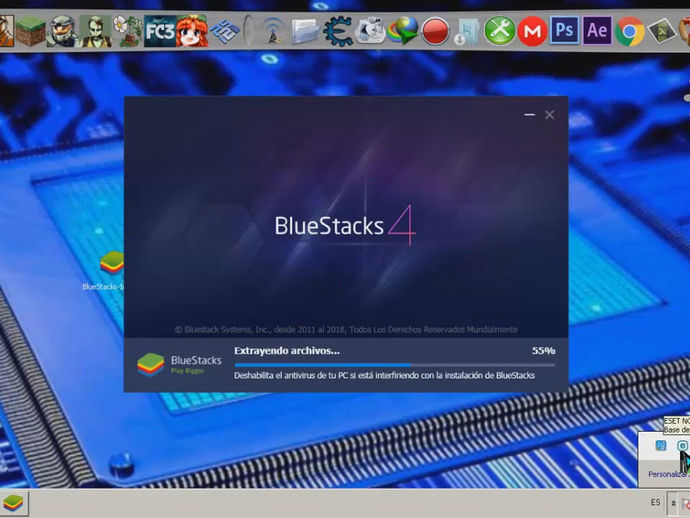Image resolution: width=690 pixels, height=518 pixels.
Task: Launch the Plants vs Zombies flower icon
Action: 128,31
